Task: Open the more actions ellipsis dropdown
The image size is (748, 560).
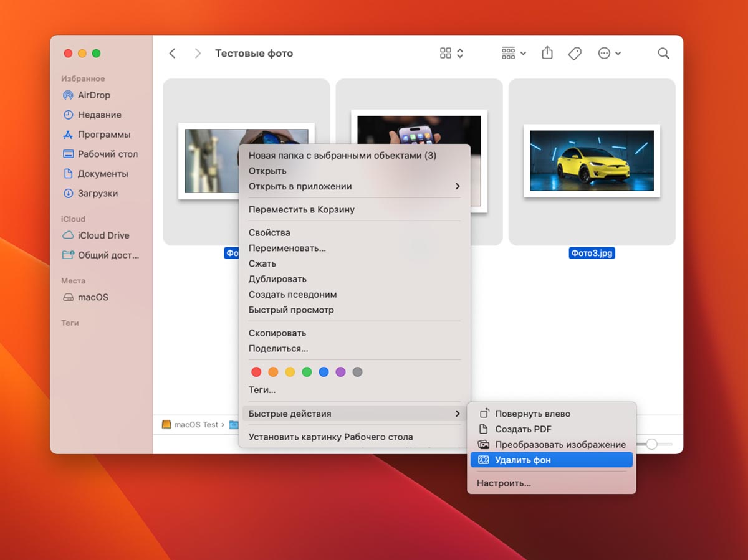Action: coord(609,54)
